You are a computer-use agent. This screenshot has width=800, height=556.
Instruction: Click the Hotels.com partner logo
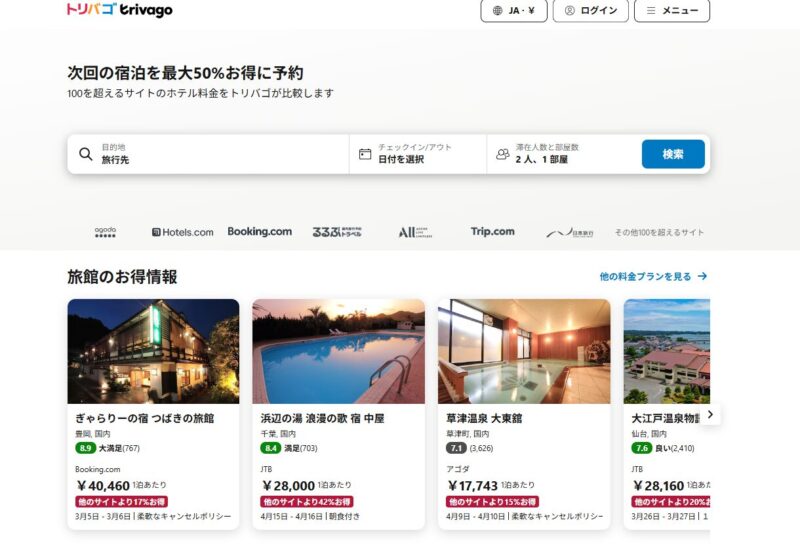pos(183,232)
